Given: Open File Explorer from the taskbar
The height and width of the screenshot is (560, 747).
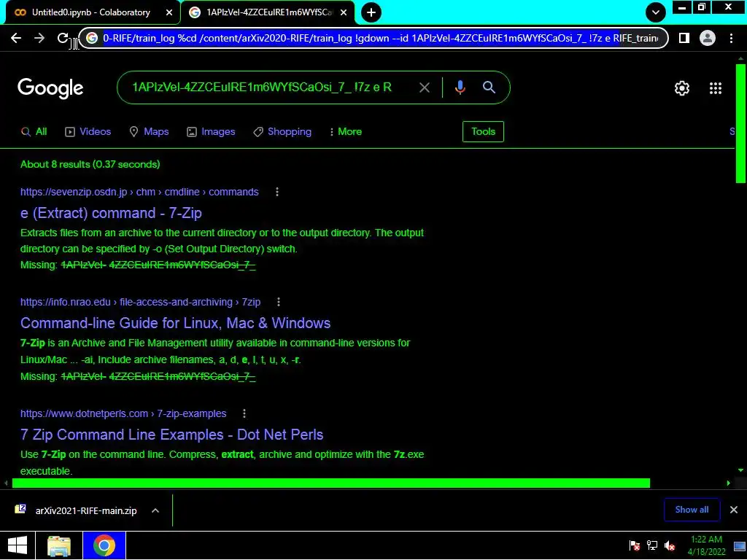Looking at the screenshot, I should coord(59,545).
